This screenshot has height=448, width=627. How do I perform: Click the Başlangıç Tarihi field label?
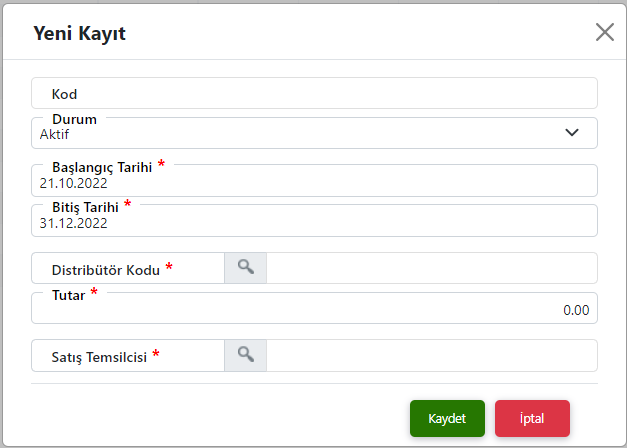pos(102,167)
